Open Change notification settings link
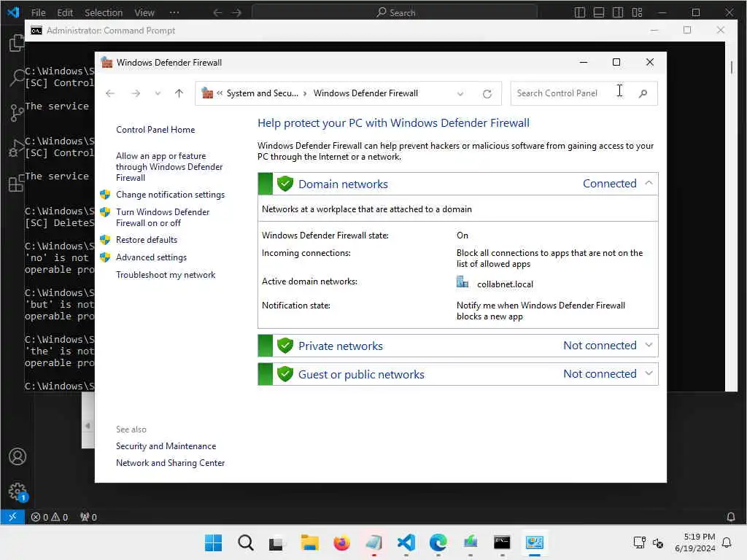 [170, 194]
